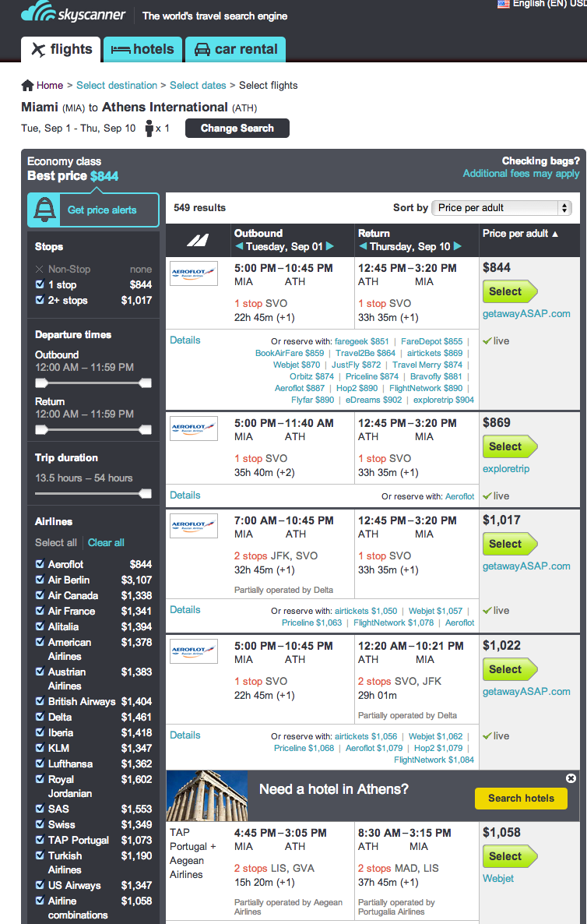The image size is (587, 924).
Task: Click the Return time slider left handle
Action: click(x=41, y=429)
